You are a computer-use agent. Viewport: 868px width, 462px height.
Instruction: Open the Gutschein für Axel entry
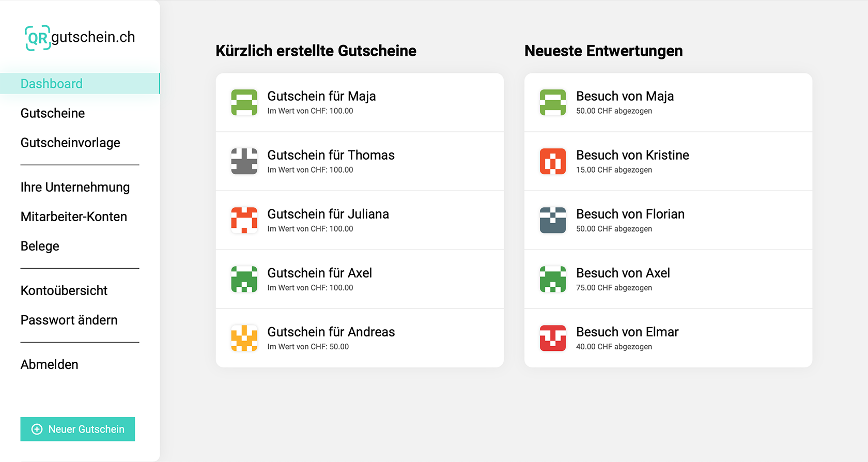coord(360,279)
